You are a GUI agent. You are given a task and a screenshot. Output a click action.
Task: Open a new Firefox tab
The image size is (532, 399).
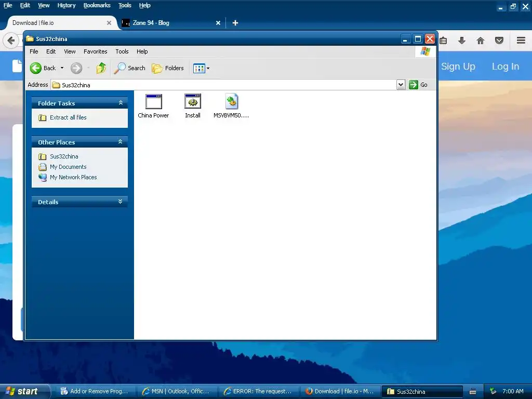(x=235, y=23)
